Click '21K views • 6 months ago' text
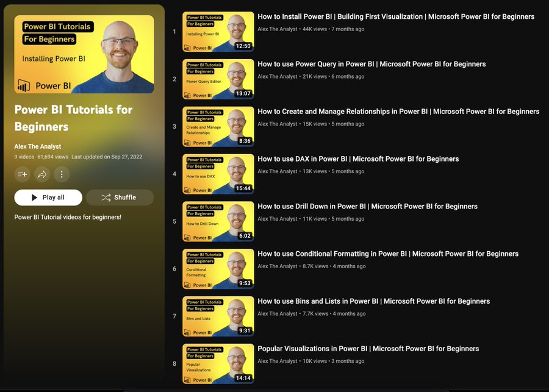 333,76
